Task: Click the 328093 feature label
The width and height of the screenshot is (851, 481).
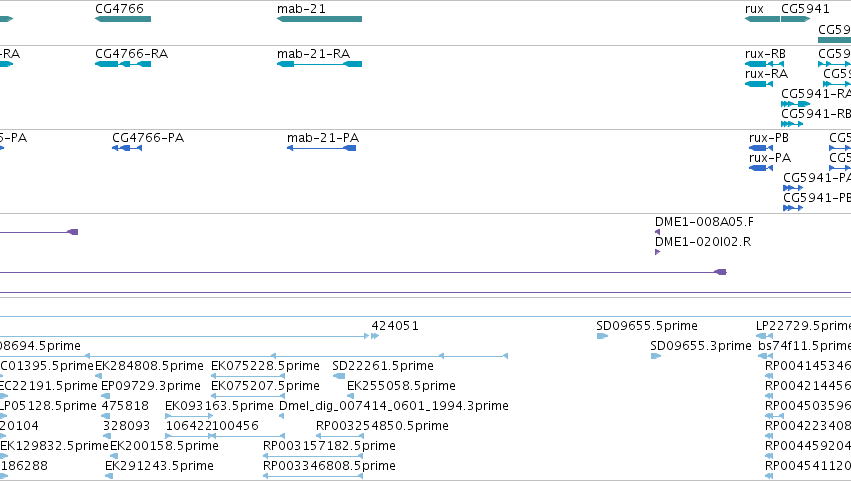Action: tap(126, 427)
